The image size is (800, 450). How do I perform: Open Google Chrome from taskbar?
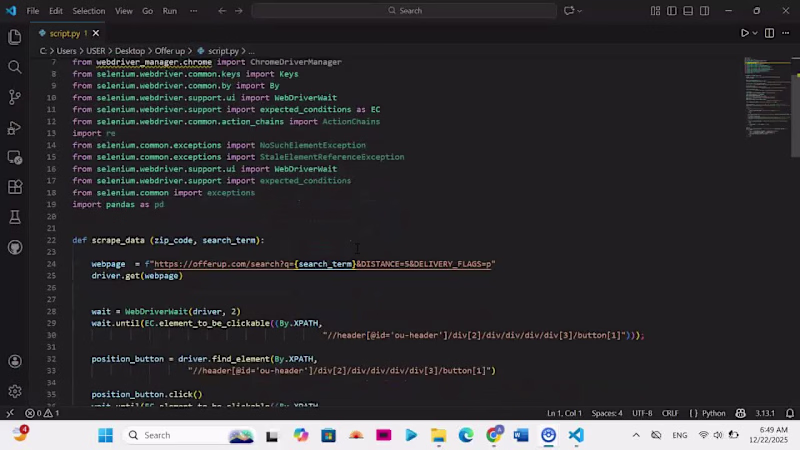[493, 435]
